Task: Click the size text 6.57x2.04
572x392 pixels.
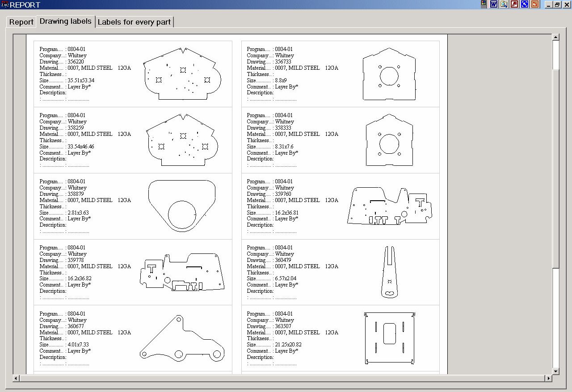Action: coord(286,278)
